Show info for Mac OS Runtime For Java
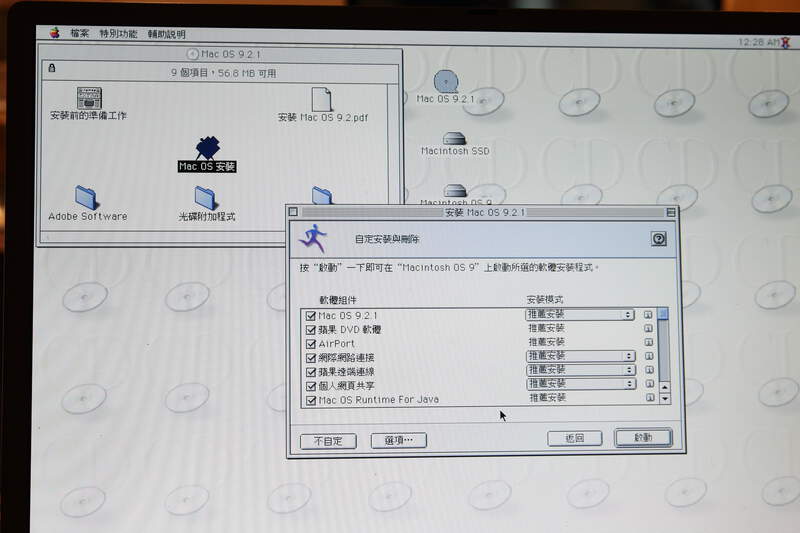Screen dimensions: 800x533 point(649,397)
